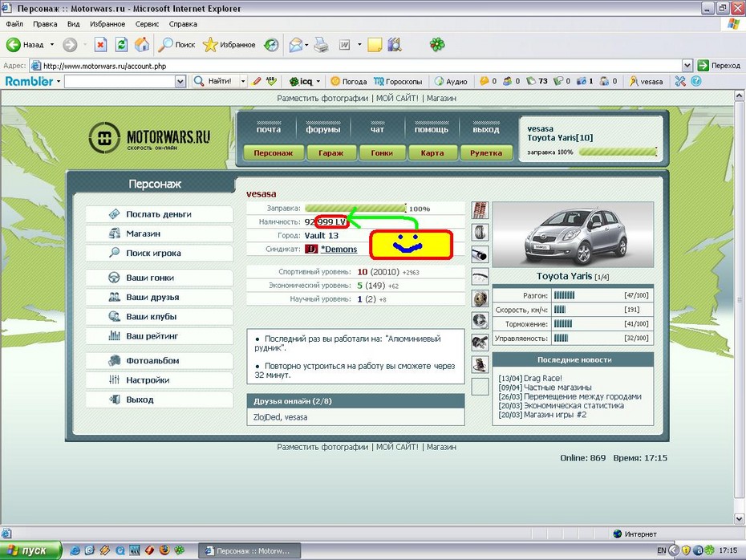
Task: Open the Файл menu
Action: click(x=14, y=24)
